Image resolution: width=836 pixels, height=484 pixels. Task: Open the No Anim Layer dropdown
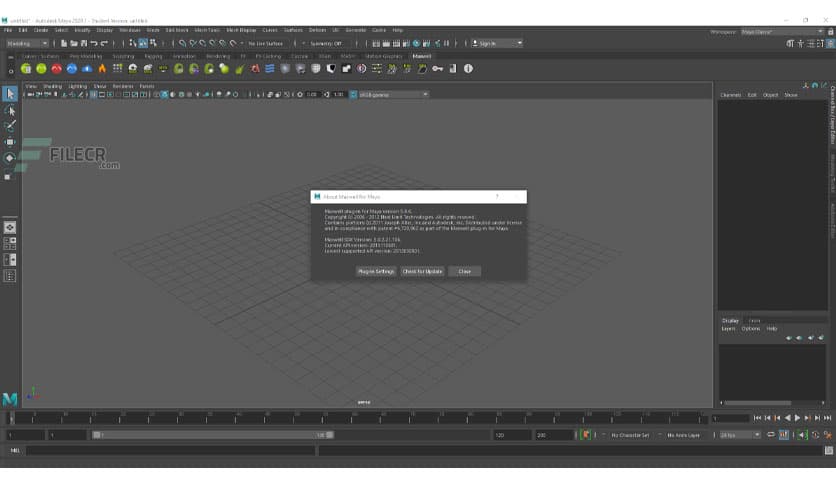point(684,435)
